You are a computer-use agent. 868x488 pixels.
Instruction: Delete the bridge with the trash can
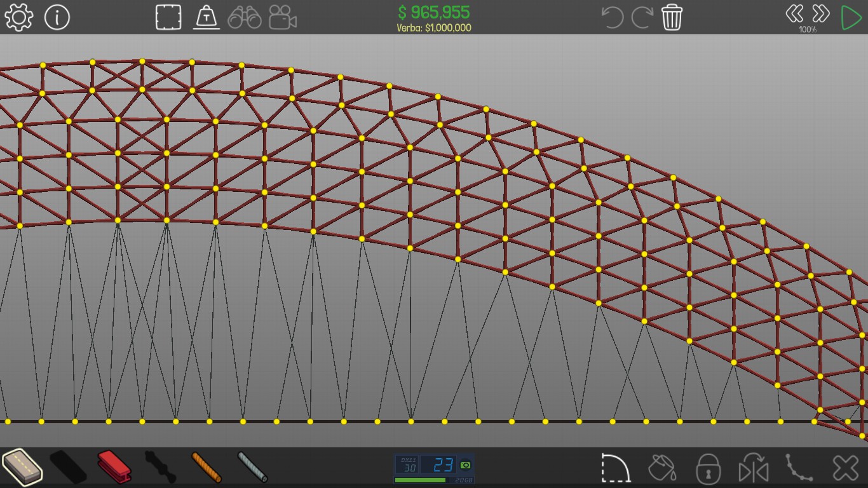pyautogui.click(x=672, y=17)
